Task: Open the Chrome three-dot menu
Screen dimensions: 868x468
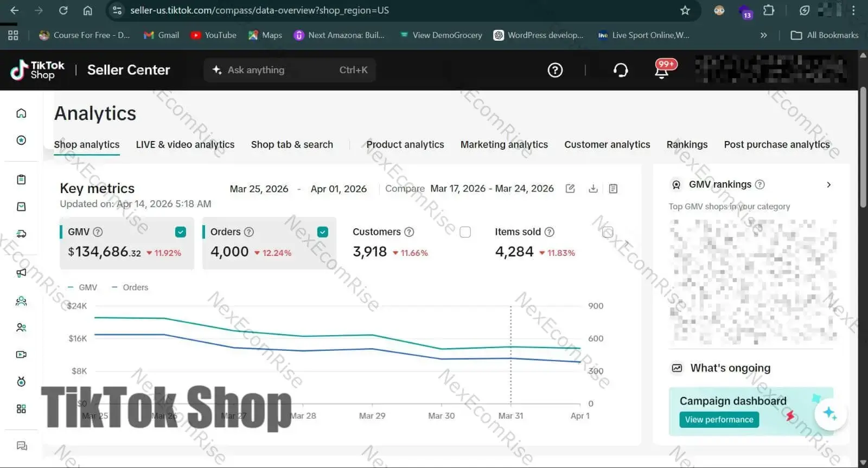Action: tap(853, 10)
